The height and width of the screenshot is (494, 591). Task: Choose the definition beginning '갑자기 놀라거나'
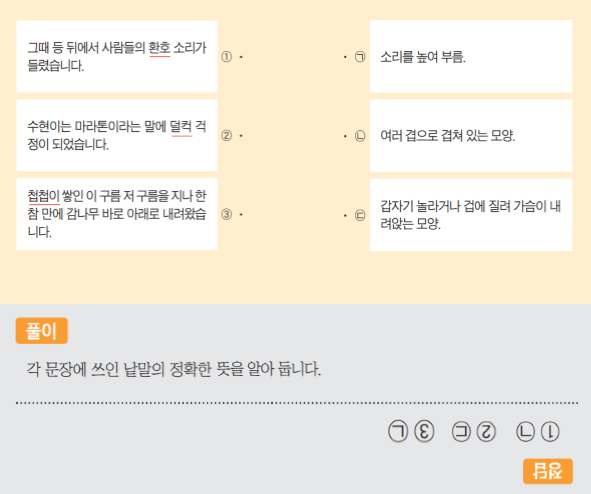471,215
